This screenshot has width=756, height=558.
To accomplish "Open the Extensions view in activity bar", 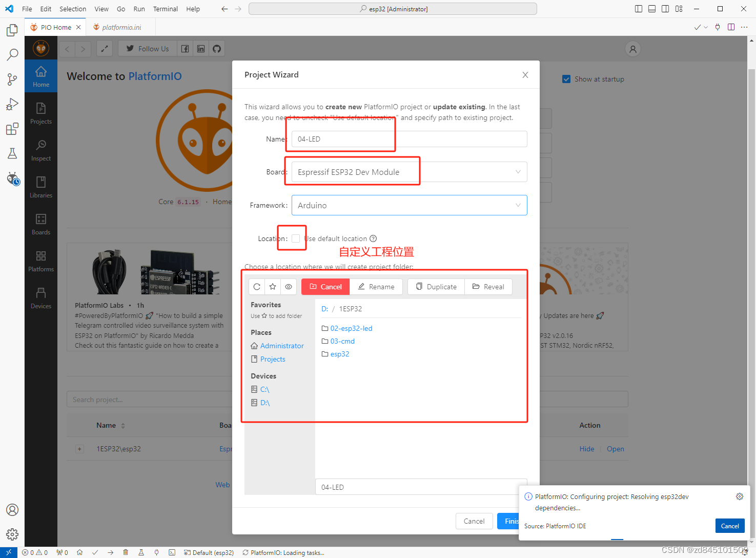I will [12, 129].
